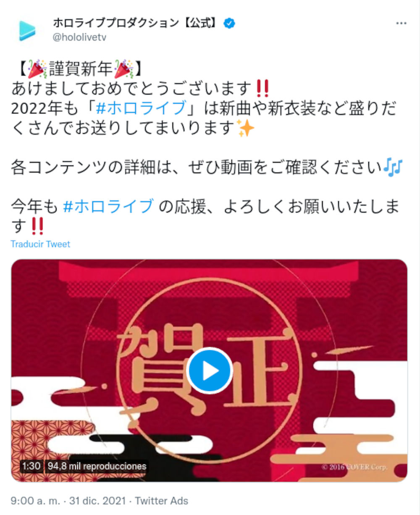Open the @hololivetv handle
Screen dimensions: 420x515
pos(79,37)
